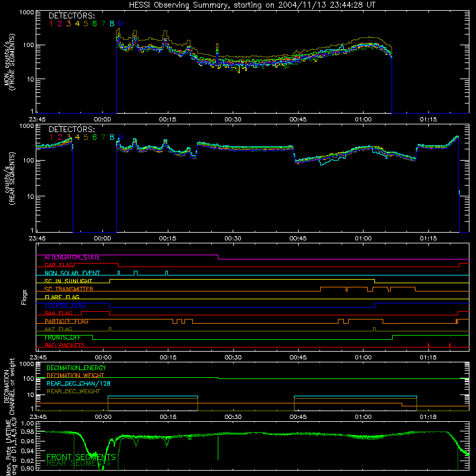
Task: Click the SAA_FLAG label
Action: click(58, 314)
